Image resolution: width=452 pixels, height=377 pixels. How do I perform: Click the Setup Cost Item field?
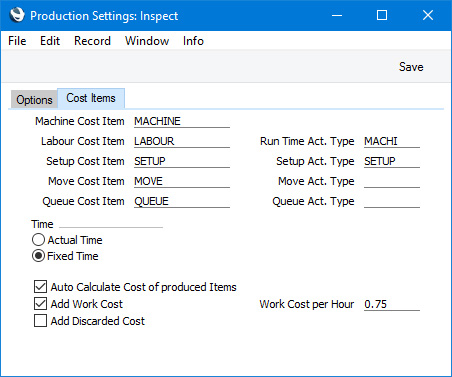tap(182, 161)
